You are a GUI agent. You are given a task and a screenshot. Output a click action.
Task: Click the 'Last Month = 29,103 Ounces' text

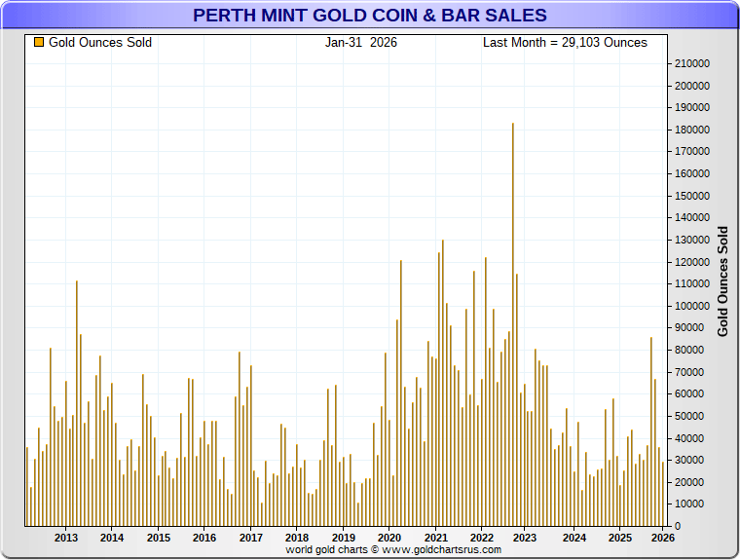point(565,43)
